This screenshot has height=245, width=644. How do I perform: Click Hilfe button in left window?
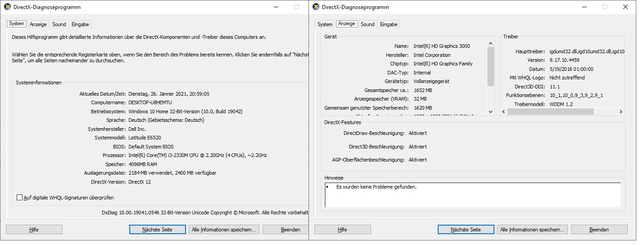(34, 230)
